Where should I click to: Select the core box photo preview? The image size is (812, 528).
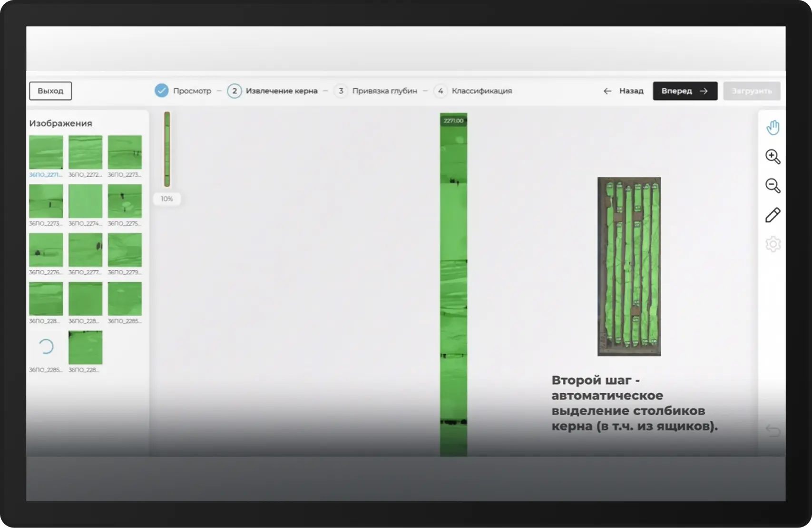629,266
